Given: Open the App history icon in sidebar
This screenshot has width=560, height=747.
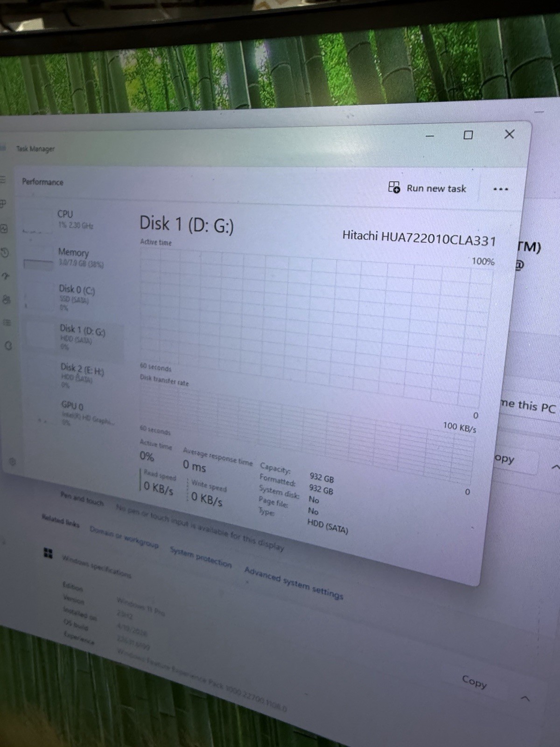Looking at the screenshot, I should pyautogui.click(x=5, y=253).
